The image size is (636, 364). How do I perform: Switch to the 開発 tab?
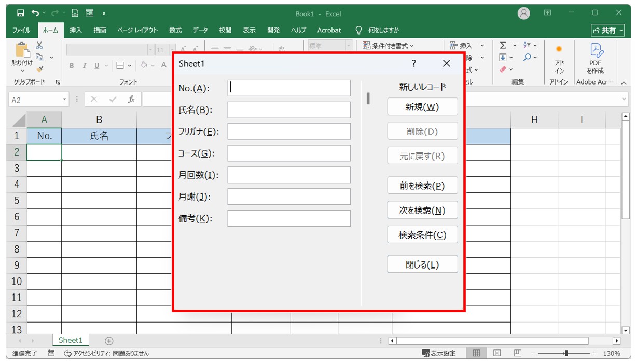pyautogui.click(x=273, y=30)
